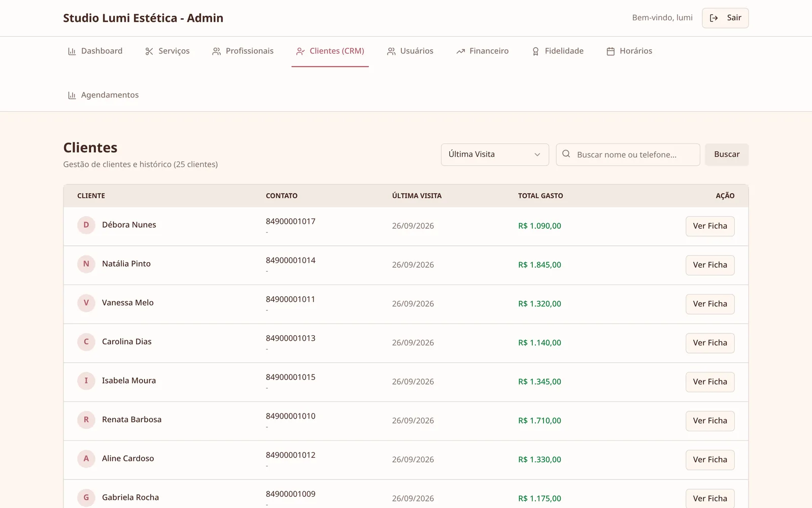This screenshot has height=508, width=812.
Task: Click Isabela Moura avatar letter I
Action: 86,381
